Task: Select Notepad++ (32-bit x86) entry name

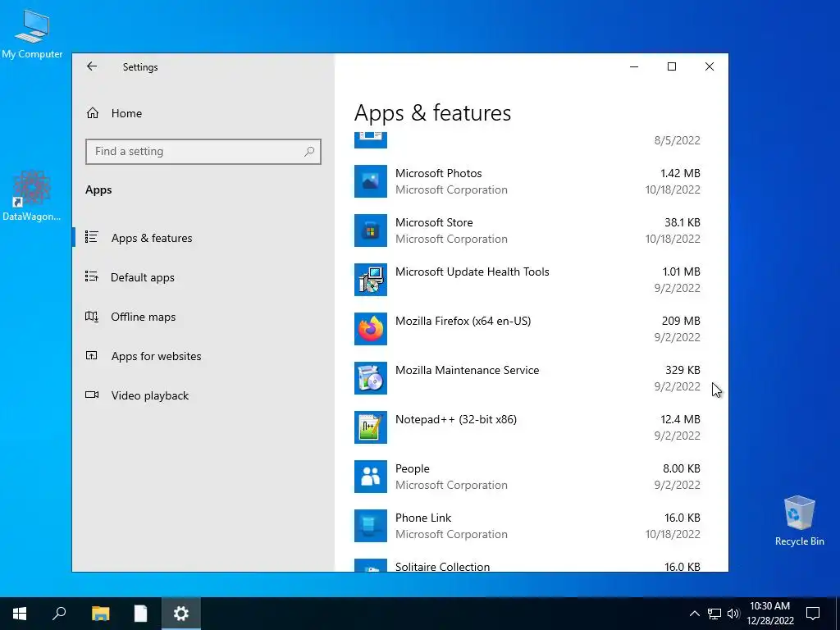Action: point(456,419)
